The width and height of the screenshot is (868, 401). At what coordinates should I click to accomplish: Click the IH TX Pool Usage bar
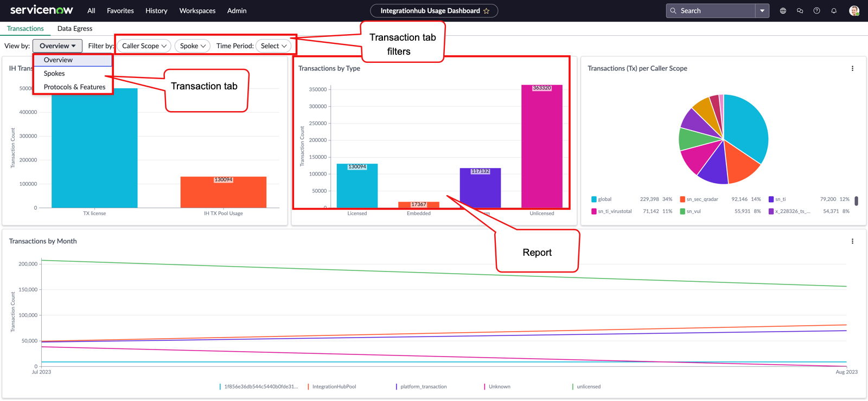(x=223, y=192)
